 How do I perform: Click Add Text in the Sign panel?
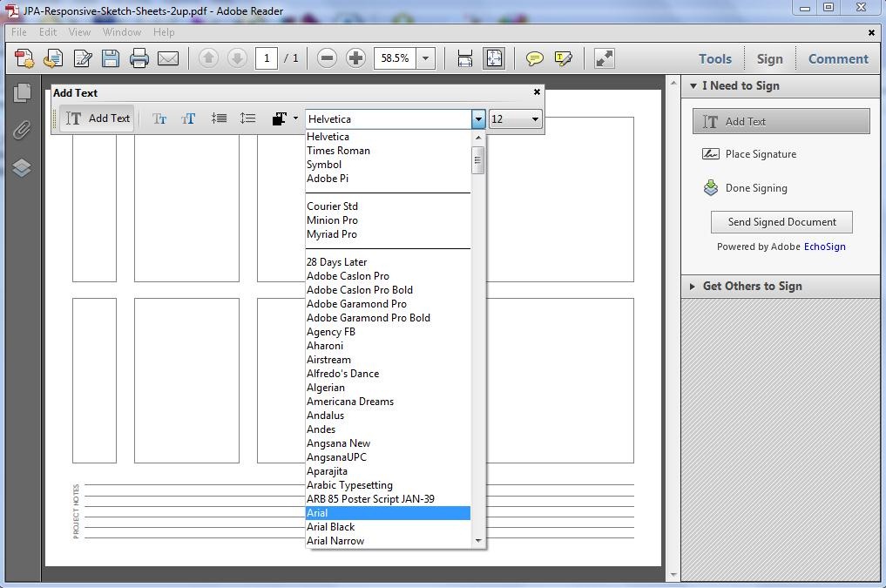pos(781,121)
